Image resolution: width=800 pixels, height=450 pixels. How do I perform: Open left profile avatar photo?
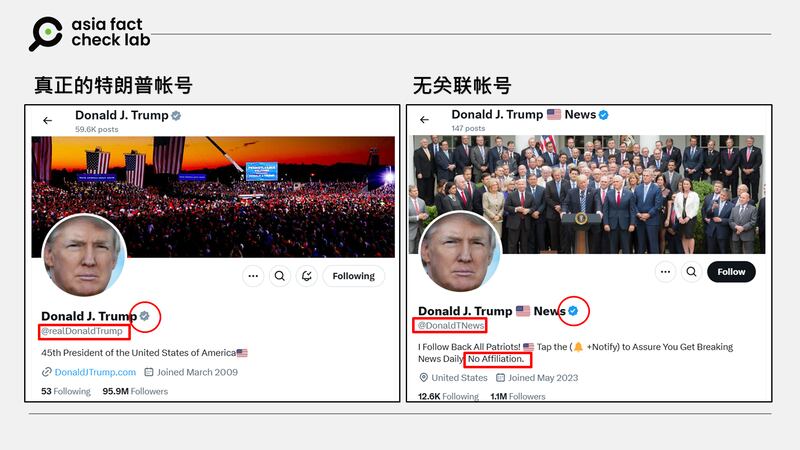click(84, 256)
